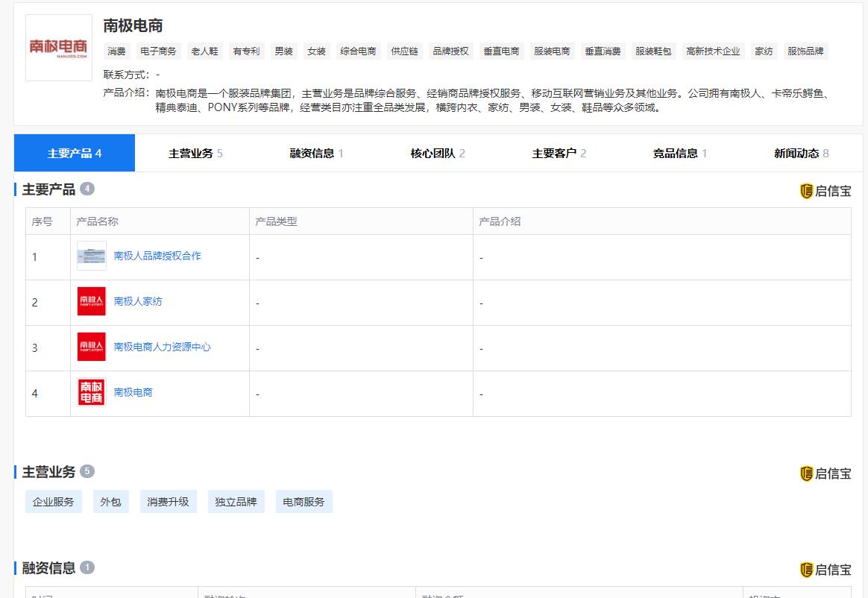
Task: Open the 南极人品牌授权合作 product link
Action: pyautogui.click(x=159, y=256)
